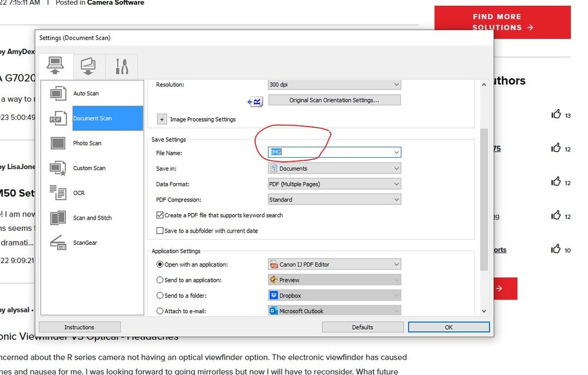Switch to the scan-from-printer settings tab
The image size is (588, 375).
[88, 66]
